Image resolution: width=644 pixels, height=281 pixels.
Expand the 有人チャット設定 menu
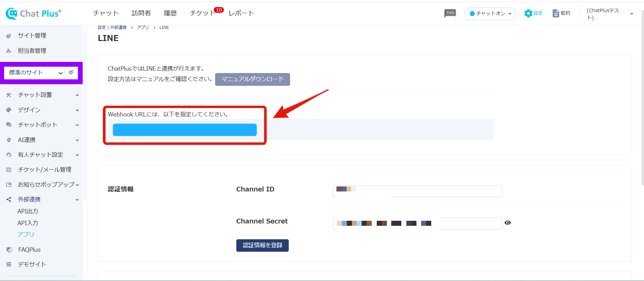click(x=77, y=155)
